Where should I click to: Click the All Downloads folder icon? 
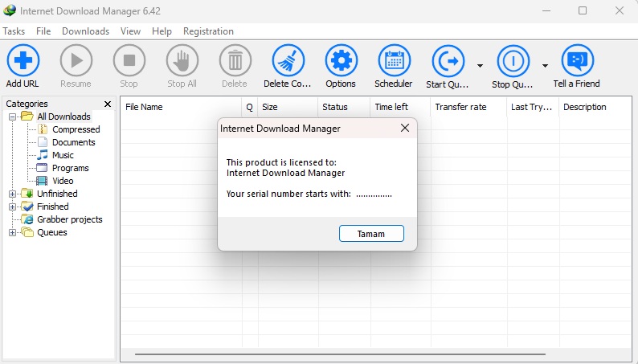(27, 117)
